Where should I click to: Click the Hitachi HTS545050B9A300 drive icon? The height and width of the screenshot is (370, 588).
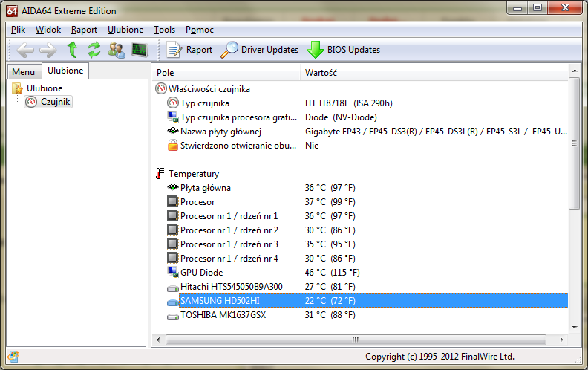click(172, 288)
